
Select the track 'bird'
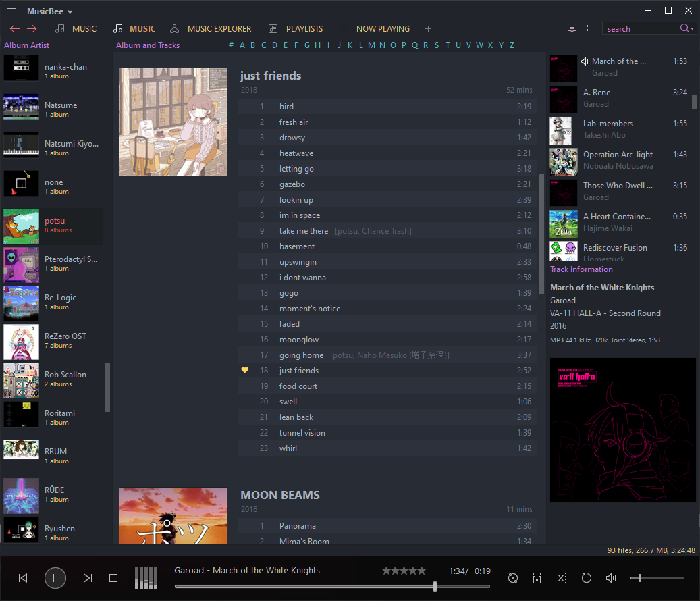[387, 106]
